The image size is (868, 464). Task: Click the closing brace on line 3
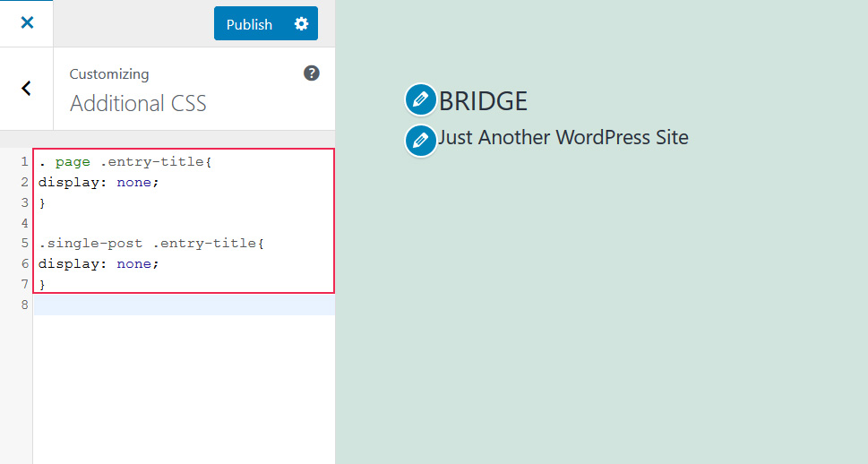(x=42, y=203)
